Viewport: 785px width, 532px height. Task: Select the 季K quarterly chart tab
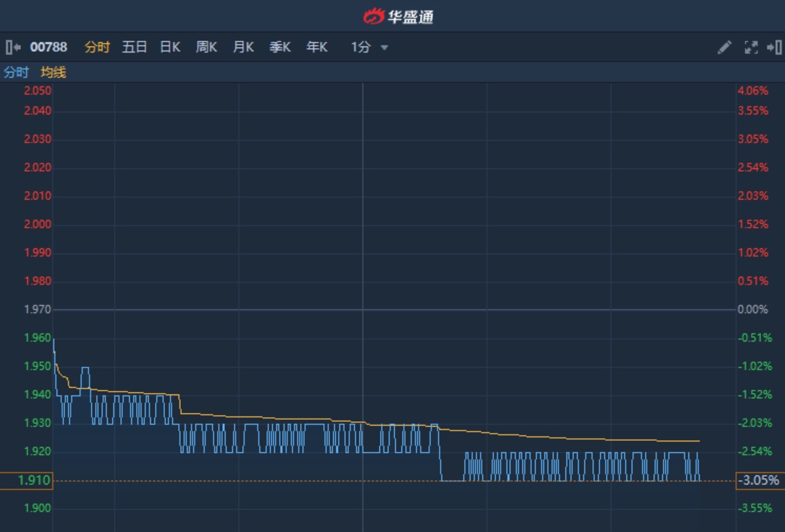pos(280,47)
